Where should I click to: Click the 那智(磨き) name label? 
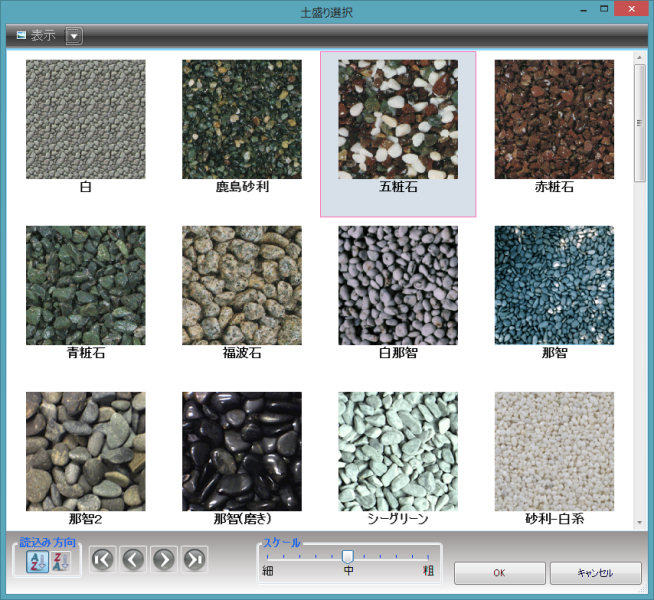242,519
